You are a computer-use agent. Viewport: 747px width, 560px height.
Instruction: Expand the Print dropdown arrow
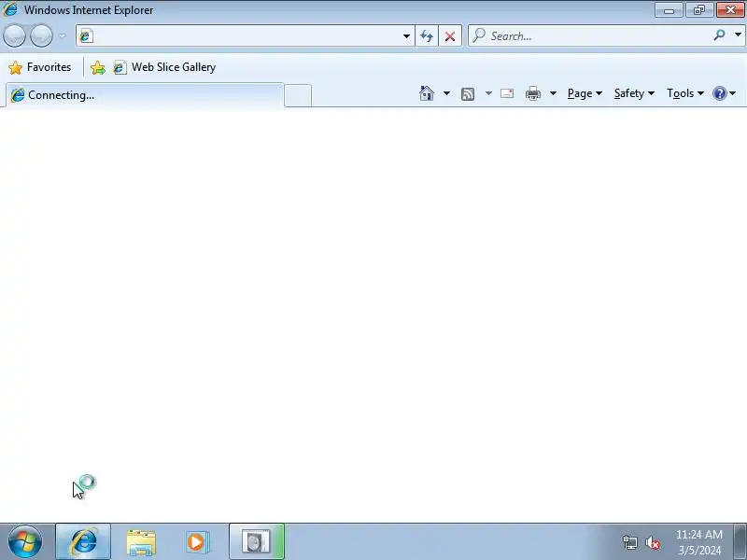click(553, 93)
